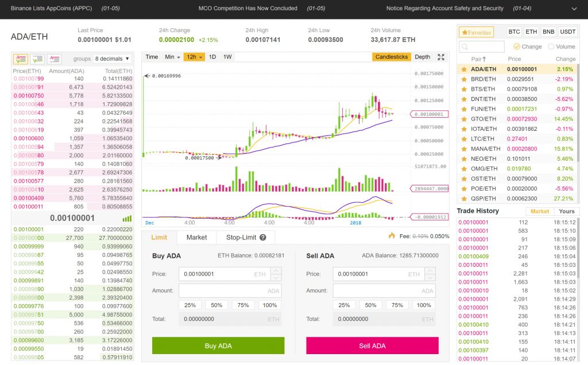Switch the chart to Candlesticks view
This screenshot has width=588, height=365.
pyautogui.click(x=392, y=57)
